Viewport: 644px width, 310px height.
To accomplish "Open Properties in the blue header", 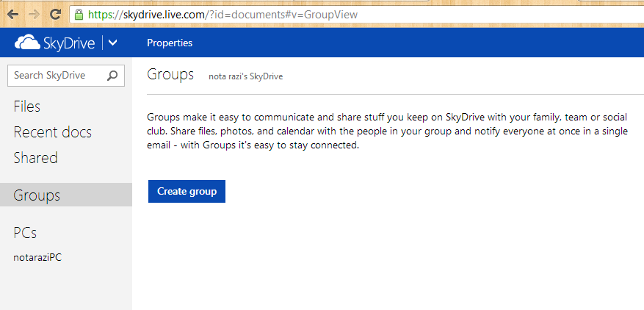I will click(x=170, y=43).
